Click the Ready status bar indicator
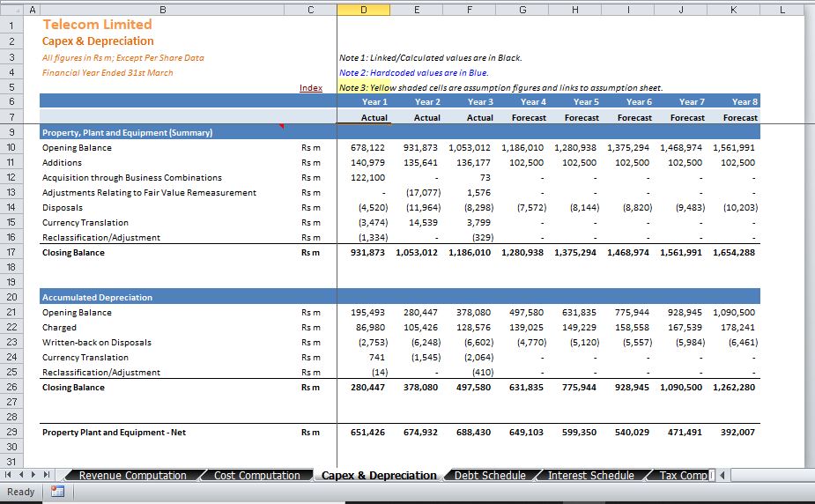815x504 pixels. pos(20,492)
